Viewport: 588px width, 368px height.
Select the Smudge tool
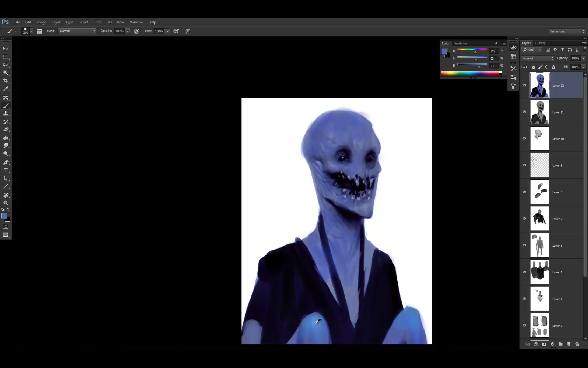[6, 145]
